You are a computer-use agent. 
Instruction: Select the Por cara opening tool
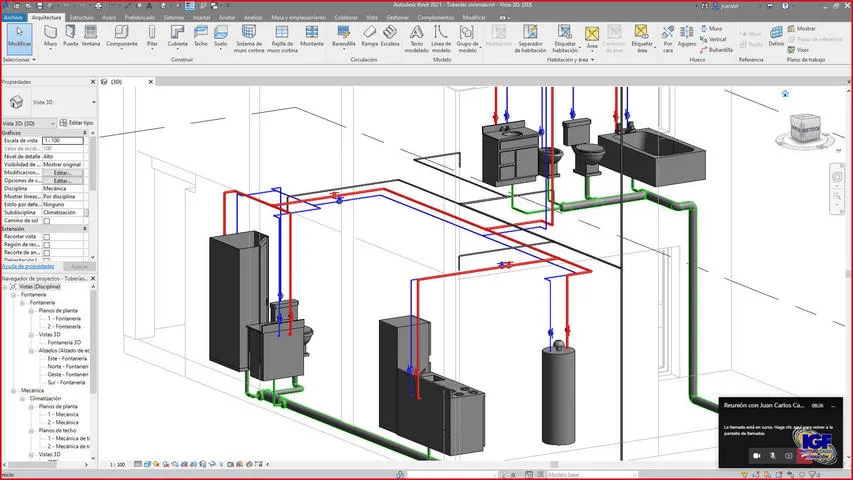tap(668, 39)
